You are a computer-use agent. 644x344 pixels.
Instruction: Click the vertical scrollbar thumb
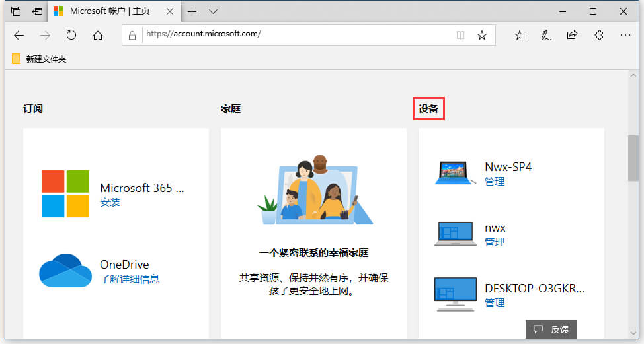pyautogui.click(x=633, y=158)
